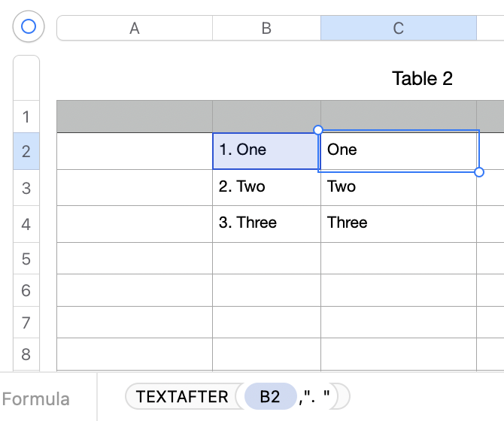Select column B header
Image resolution: width=504 pixels, height=421 pixels.
pyautogui.click(x=266, y=29)
